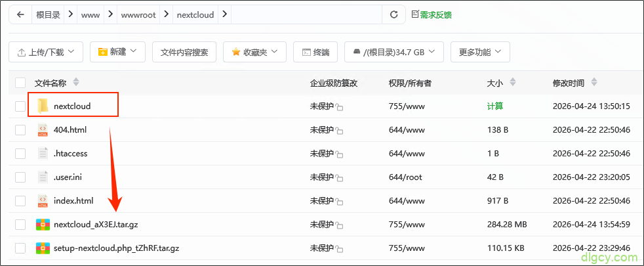Click lock icon for index.html row
This screenshot has height=266, width=644.
point(339,202)
